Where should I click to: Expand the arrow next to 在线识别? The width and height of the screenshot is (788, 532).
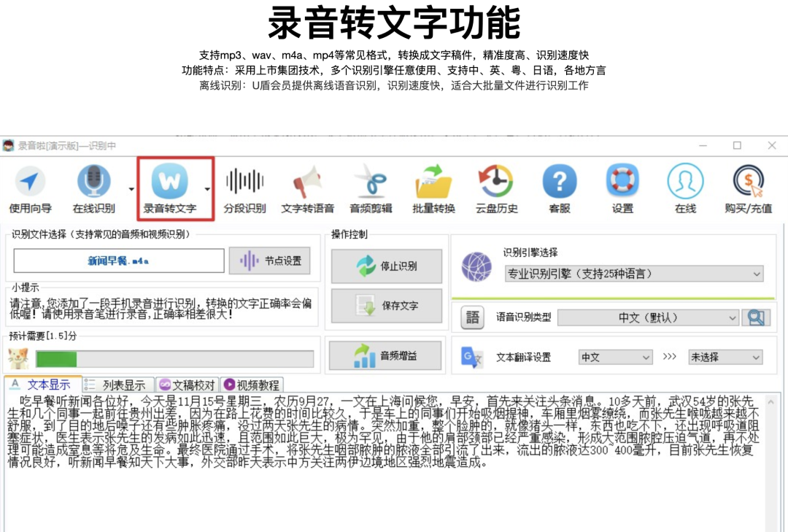click(131, 190)
